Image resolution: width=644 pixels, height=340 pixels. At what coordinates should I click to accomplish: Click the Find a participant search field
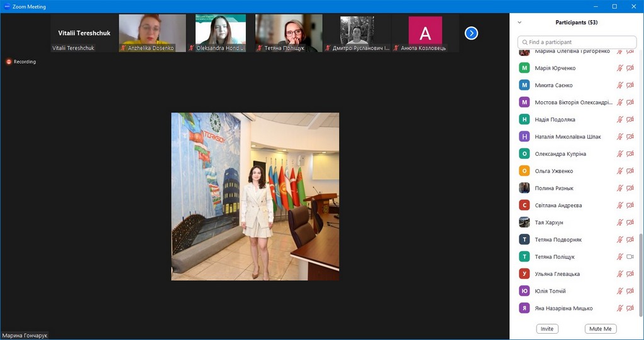tap(576, 42)
